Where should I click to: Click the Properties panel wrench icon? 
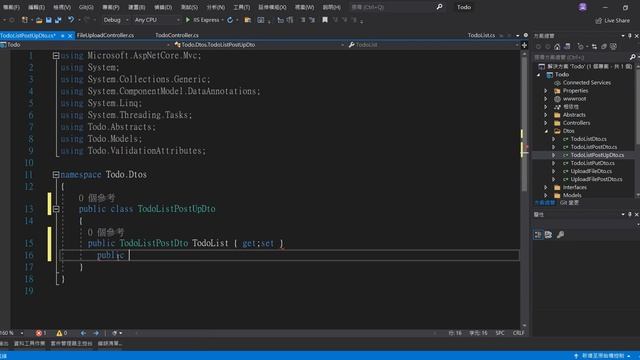pos(560,235)
